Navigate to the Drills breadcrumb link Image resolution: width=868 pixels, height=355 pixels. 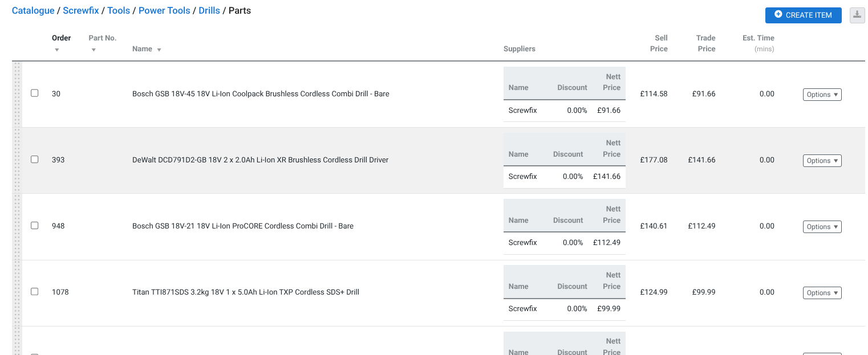click(x=209, y=11)
